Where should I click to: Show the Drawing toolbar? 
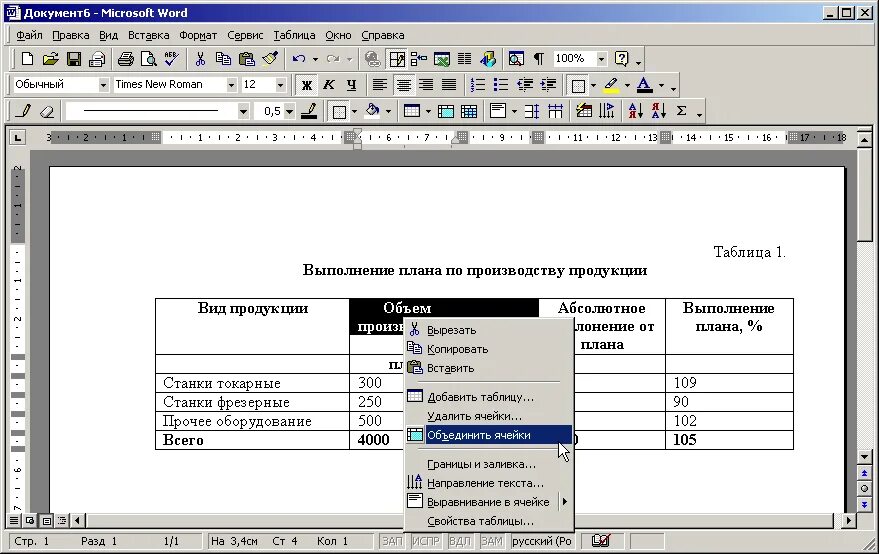488,58
